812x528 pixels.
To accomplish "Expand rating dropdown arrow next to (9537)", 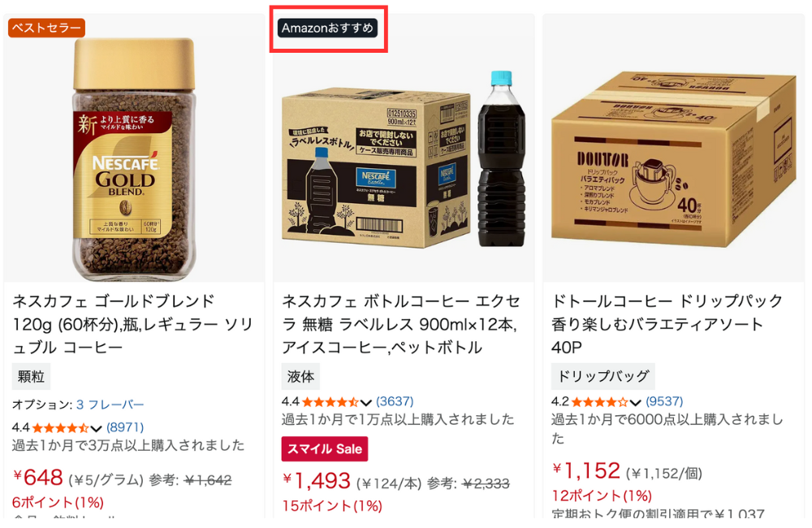I will click(x=636, y=403).
